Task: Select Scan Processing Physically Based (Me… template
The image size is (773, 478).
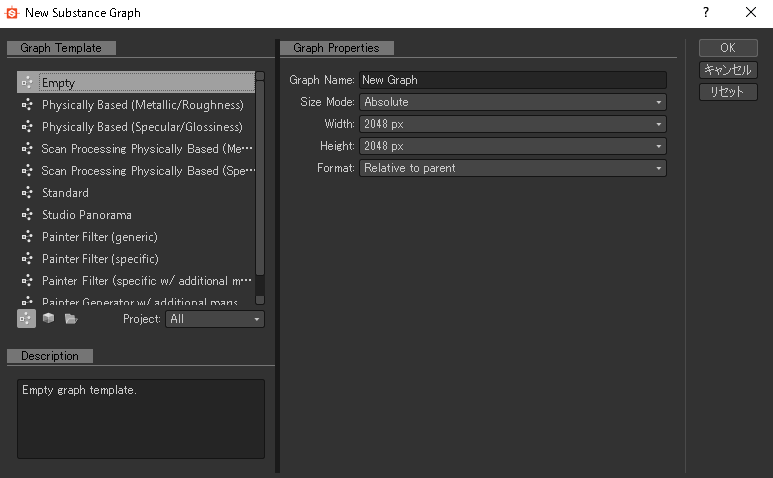Action: [x=136, y=148]
